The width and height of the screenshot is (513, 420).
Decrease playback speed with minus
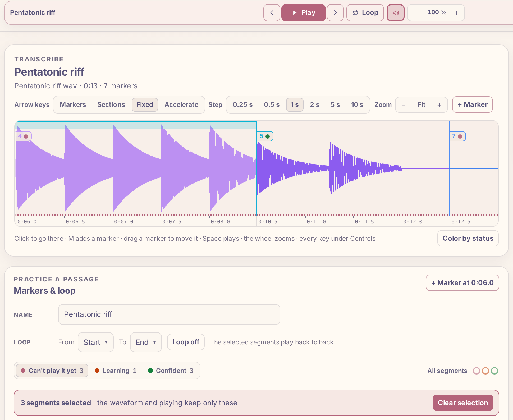[415, 13]
